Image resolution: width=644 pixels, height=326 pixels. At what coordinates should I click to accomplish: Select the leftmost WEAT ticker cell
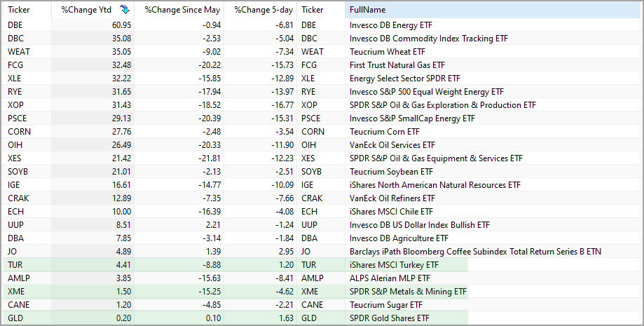tap(19, 52)
